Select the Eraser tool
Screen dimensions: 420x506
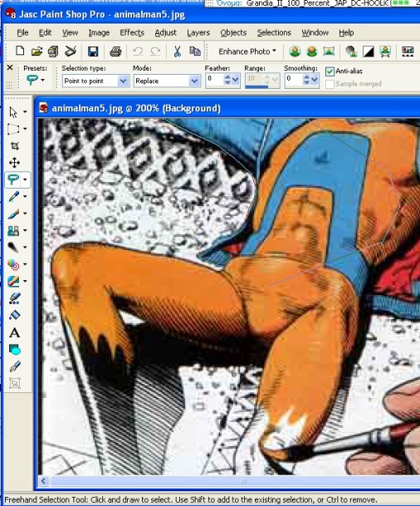(x=13, y=282)
